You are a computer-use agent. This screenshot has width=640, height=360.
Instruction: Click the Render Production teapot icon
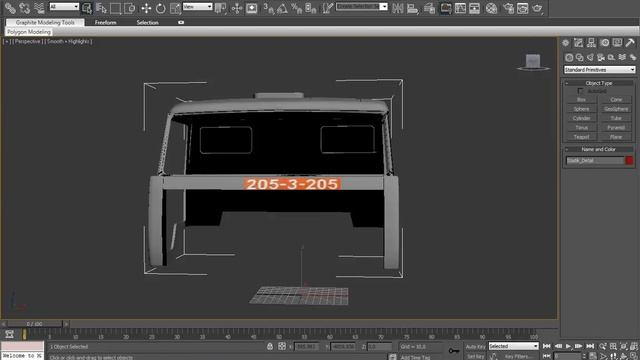[537, 8]
